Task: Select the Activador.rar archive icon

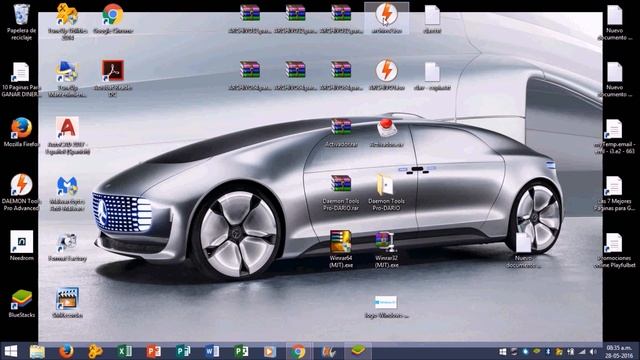Action: click(341, 133)
